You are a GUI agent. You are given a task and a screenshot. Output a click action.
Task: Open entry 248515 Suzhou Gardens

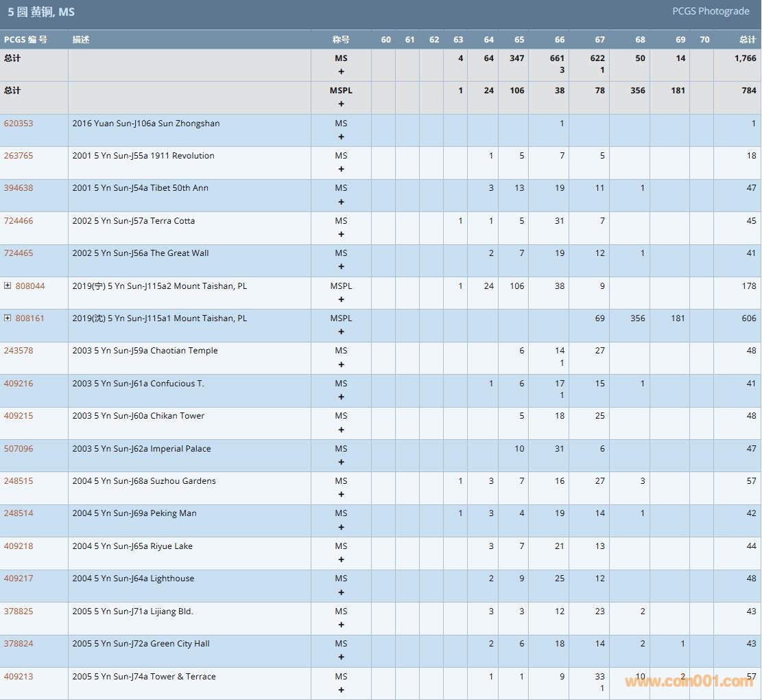pyautogui.click(x=19, y=481)
